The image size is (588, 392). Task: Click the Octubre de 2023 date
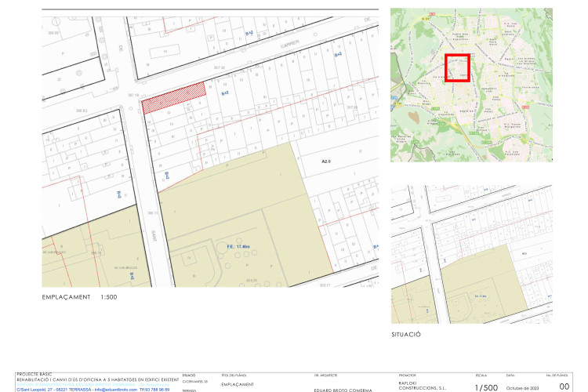pyautogui.click(x=522, y=388)
